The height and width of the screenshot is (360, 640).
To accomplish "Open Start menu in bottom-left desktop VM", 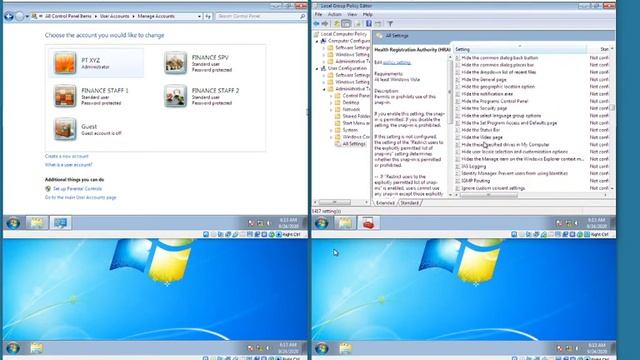I will (13, 348).
